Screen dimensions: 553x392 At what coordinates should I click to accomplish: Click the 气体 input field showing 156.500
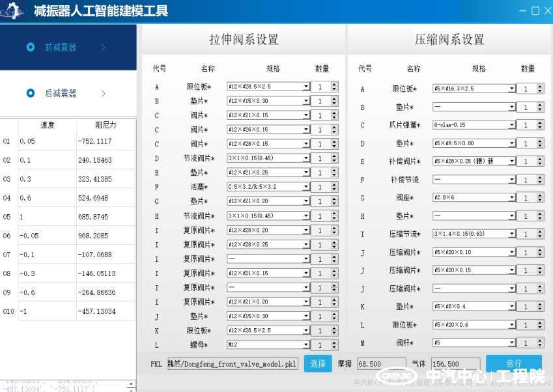tap(455, 363)
